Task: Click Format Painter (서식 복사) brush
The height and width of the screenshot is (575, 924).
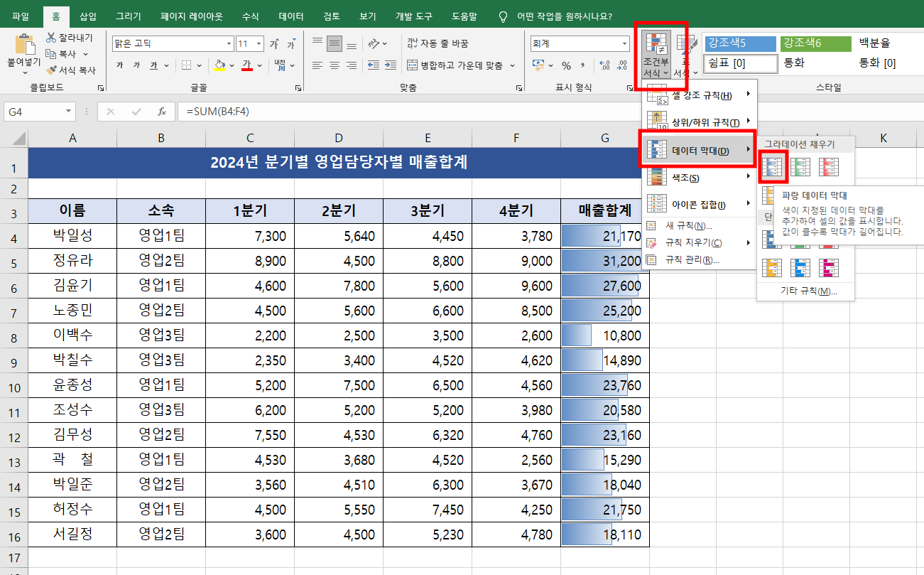Action: tap(51, 70)
